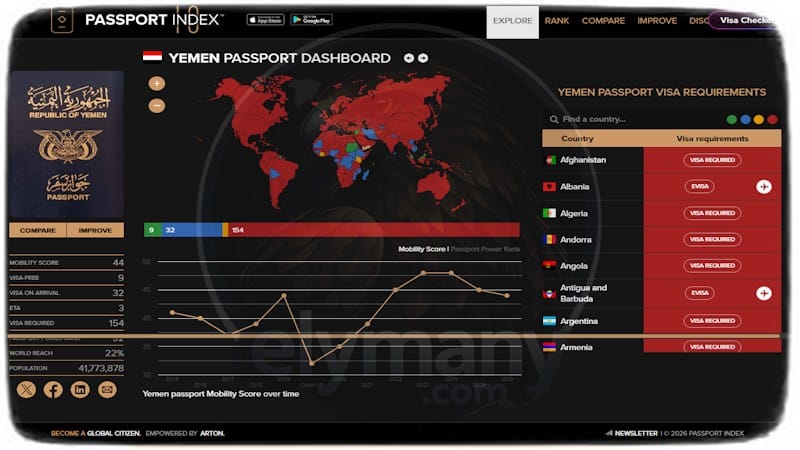Filter visa list by green dot
Viewport: 800px width, 450px height.
[732, 120]
